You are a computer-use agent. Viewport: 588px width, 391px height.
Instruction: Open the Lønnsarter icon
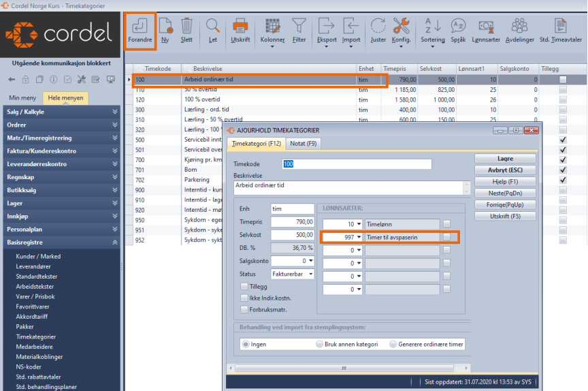(x=486, y=26)
